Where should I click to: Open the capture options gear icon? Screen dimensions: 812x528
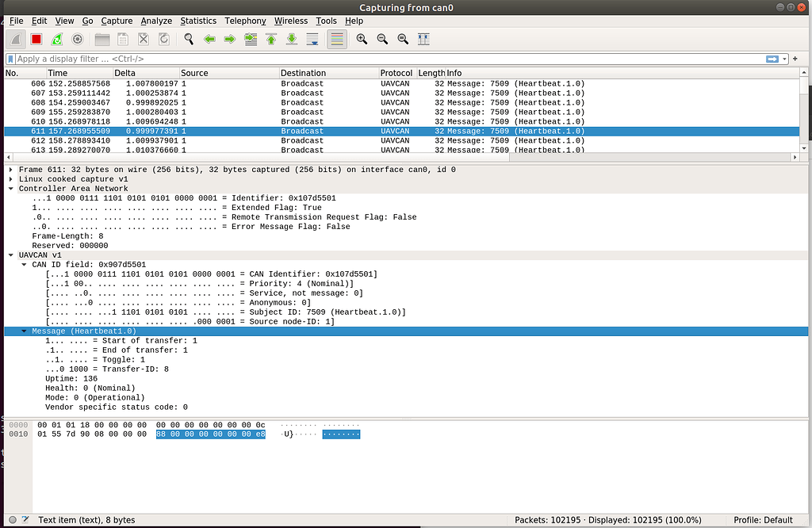point(78,39)
